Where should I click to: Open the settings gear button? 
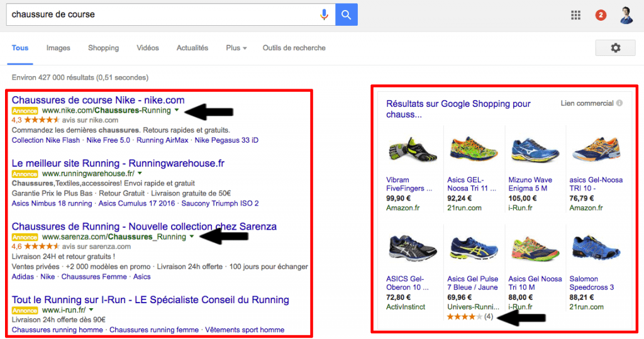click(615, 48)
